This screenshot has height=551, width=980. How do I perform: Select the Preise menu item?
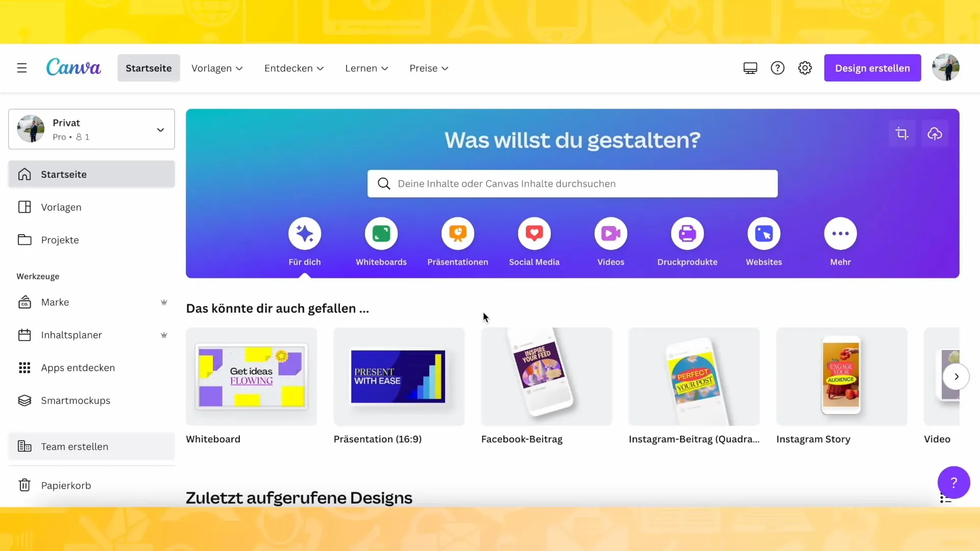[428, 68]
